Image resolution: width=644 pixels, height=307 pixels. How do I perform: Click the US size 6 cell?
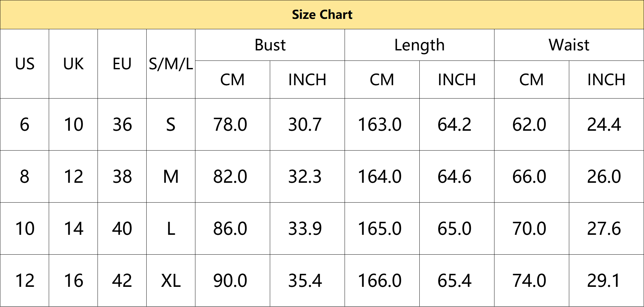click(25, 125)
